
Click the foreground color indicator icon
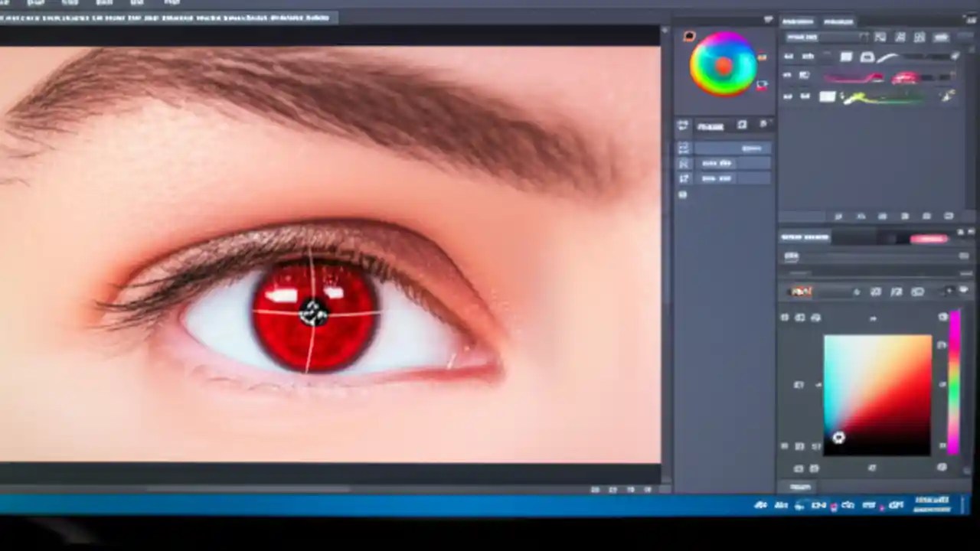688,35
